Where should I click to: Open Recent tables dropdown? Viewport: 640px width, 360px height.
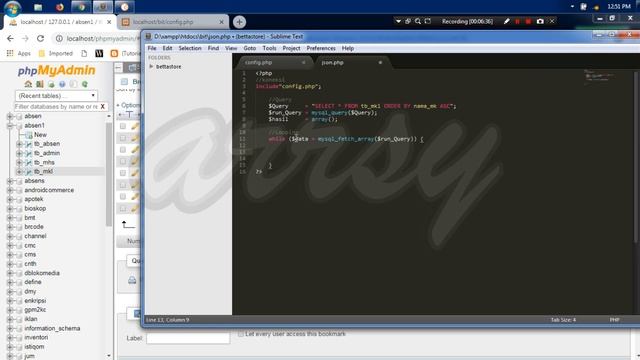coord(56,96)
